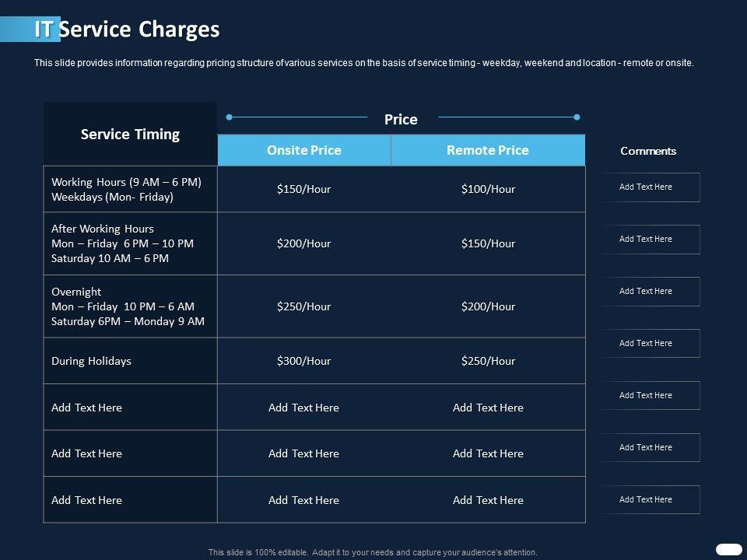Select the Onsite Price column header
Viewport: 747px width, 560px height.
pyautogui.click(x=303, y=150)
